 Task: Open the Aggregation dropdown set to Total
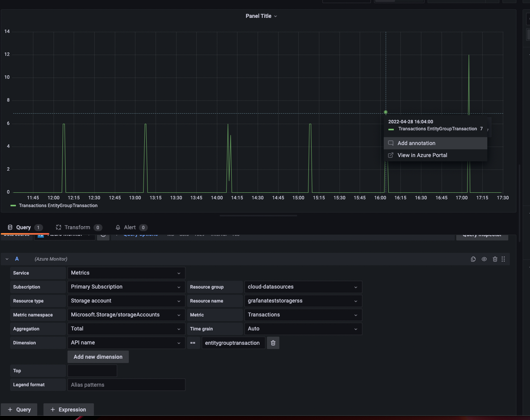pyautogui.click(x=126, y=328)
